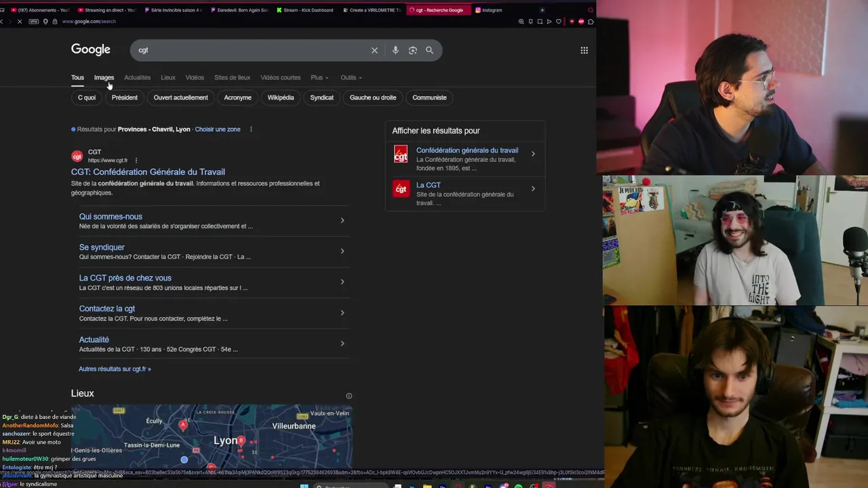Switch to the Lieux search tab
This screenshot has width=868, height=488.
[x=168, y=77]
